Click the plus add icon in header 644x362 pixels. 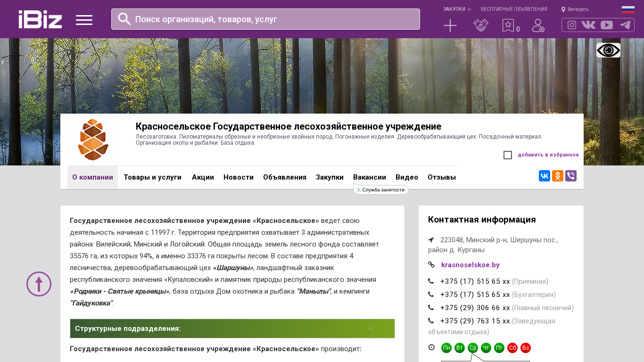click(x=450, y=25)
